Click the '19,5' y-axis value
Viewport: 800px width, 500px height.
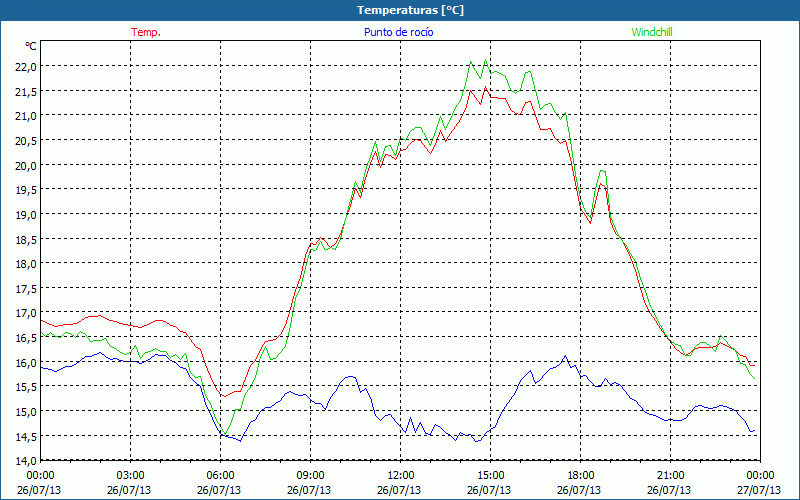pos(26,190)
